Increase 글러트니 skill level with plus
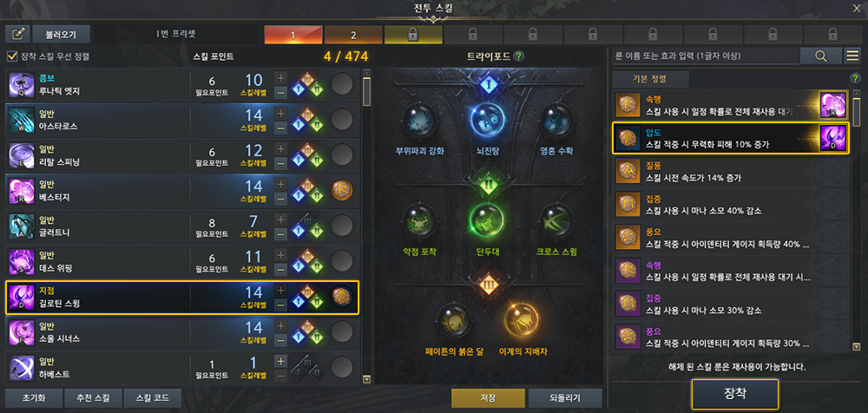The width and height of the screenshot is (868, 413). tap(280, 219)
